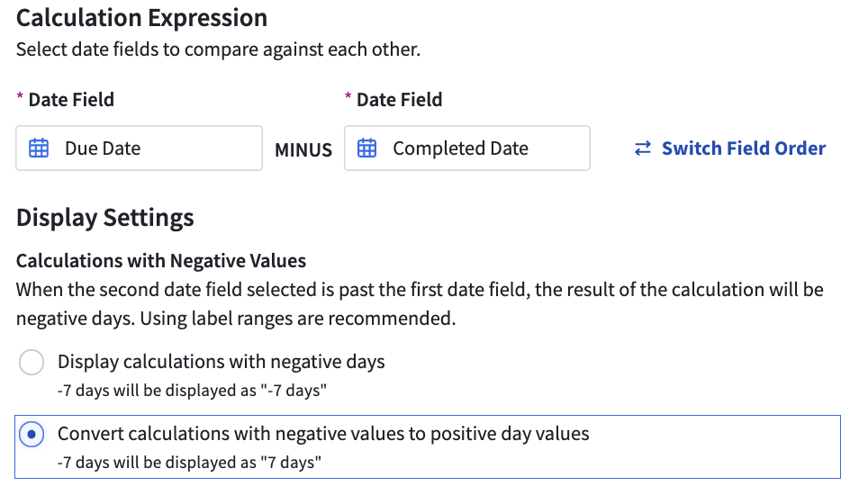Click the first Date Field label
Screen dimensions: 859x504
tap(71, 100)
